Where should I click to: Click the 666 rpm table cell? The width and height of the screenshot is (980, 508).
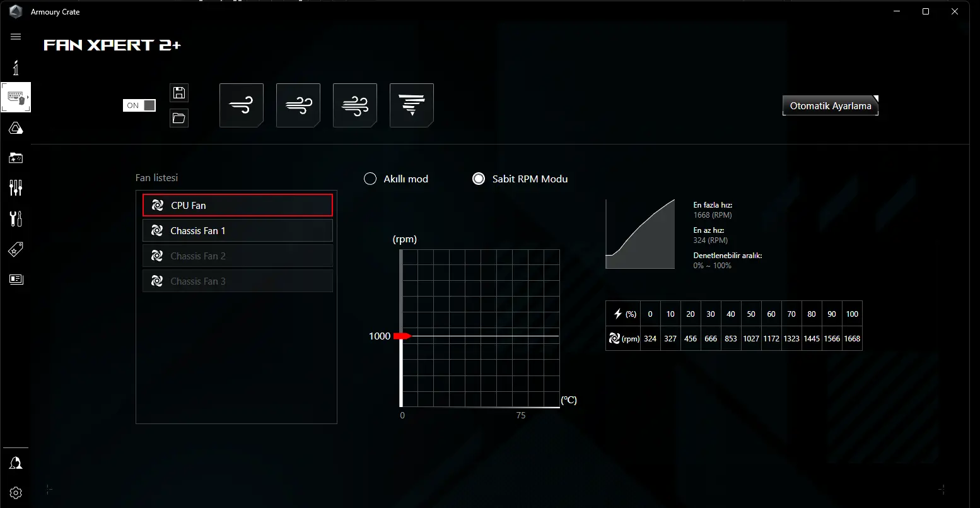(x=711, y=338)
